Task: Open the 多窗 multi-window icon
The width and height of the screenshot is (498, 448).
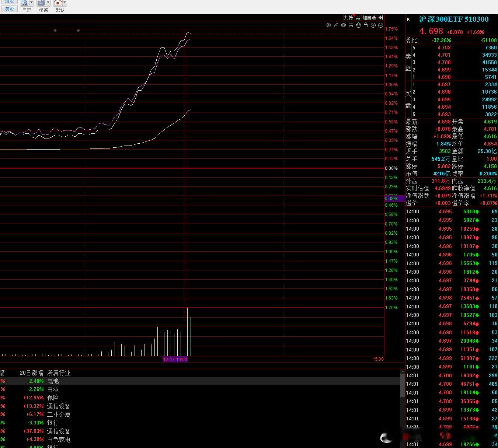Action: 41,3
